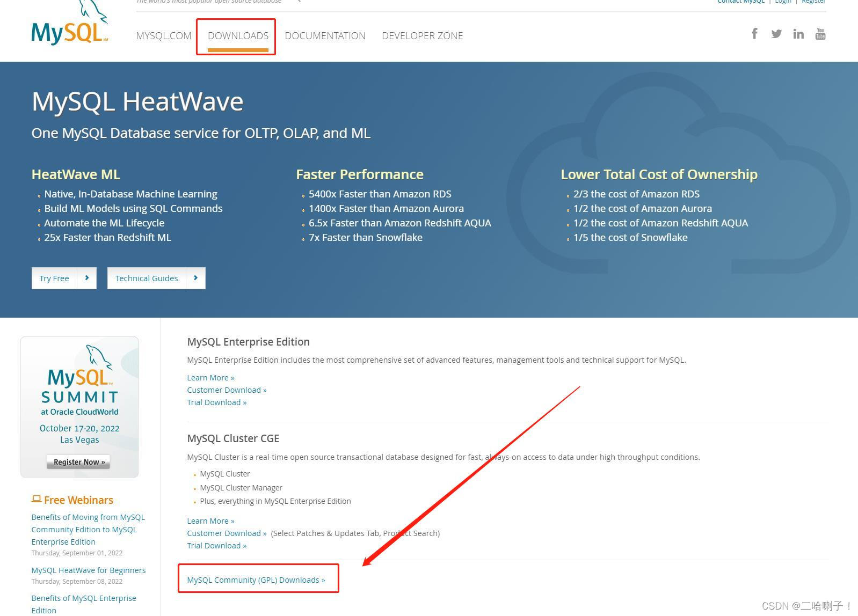Viewport: 858px width, 616px height.
Task: Click the Faster Performance heading
Action: [x=360, y=174]
